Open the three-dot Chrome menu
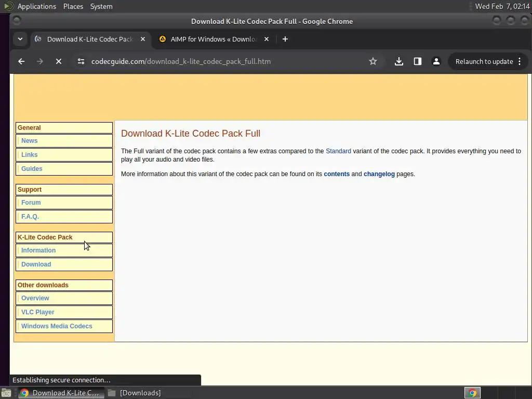 pos(520,61)
